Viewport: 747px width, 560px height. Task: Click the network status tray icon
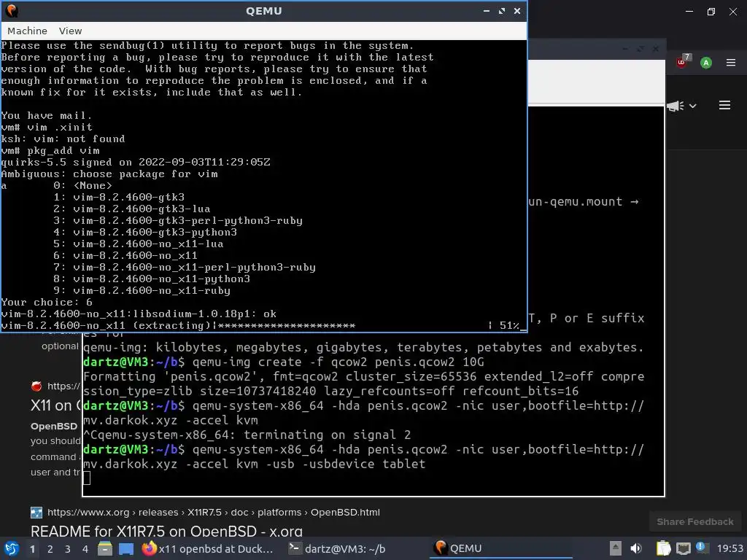(684, 548)
